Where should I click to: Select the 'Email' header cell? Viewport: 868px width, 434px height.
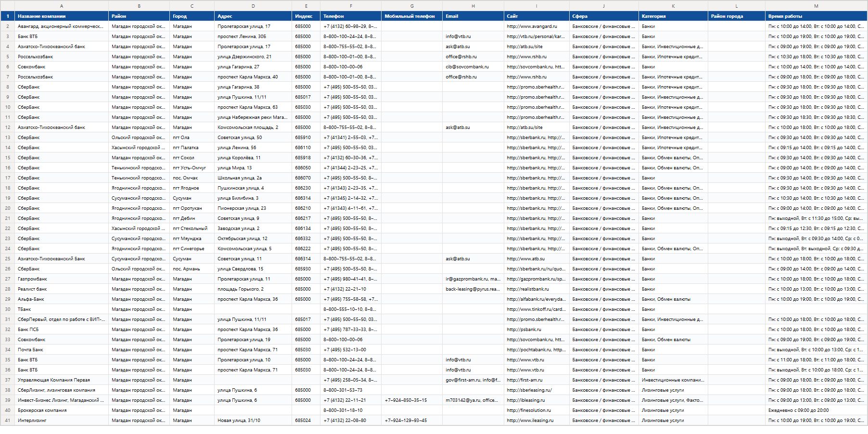tap(473, 16)
